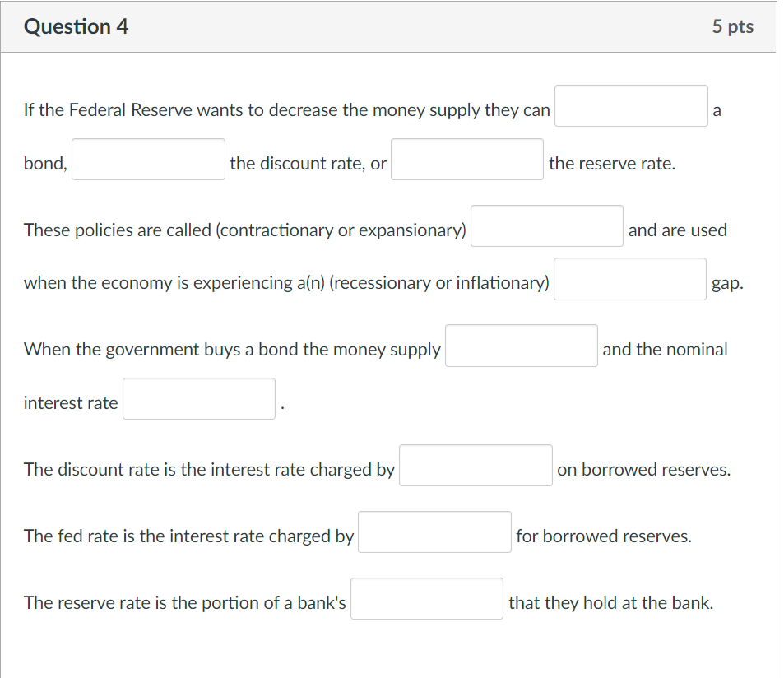
Task: Select the nominal interest rate answer box
Action: pos(198,398)
